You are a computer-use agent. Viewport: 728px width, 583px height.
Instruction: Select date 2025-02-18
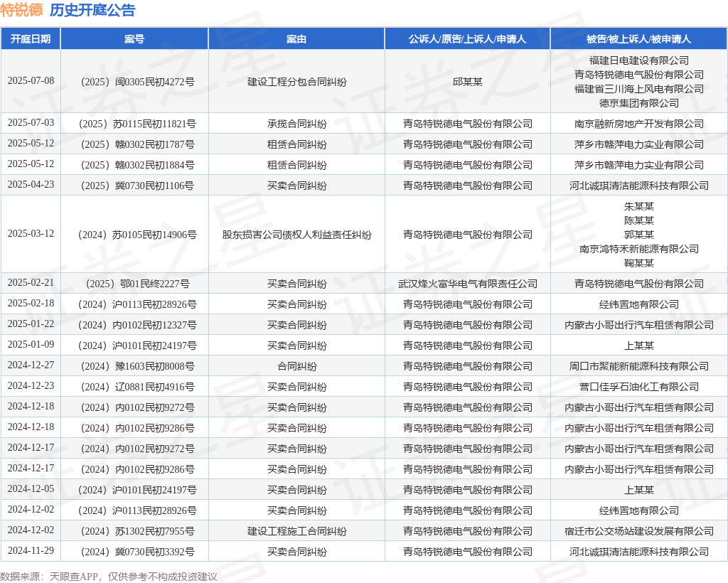tap(31, 304)
